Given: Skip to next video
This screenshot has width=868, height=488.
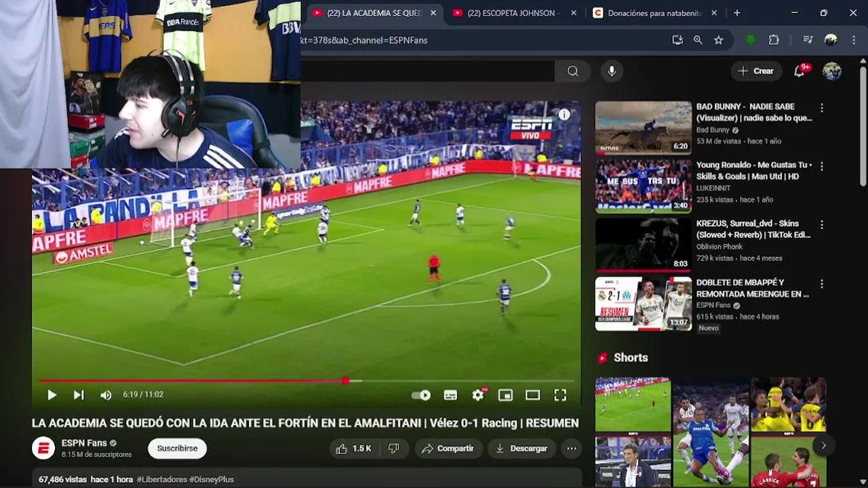Looking at the screenshot, I should coord(79,394).
